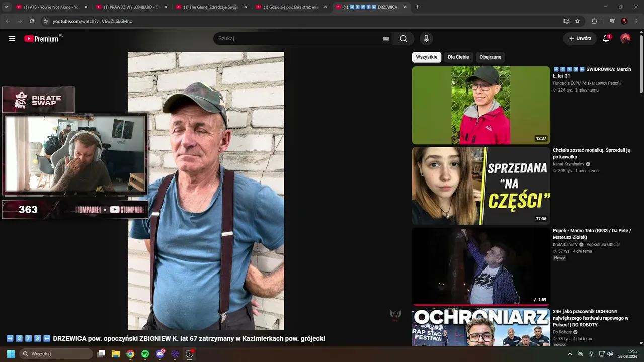Open OCHRONIARZ 24H video thumbnail
The width and height of the screenshot is (644, 362).
pyautogui.click(x=481, y=327)
